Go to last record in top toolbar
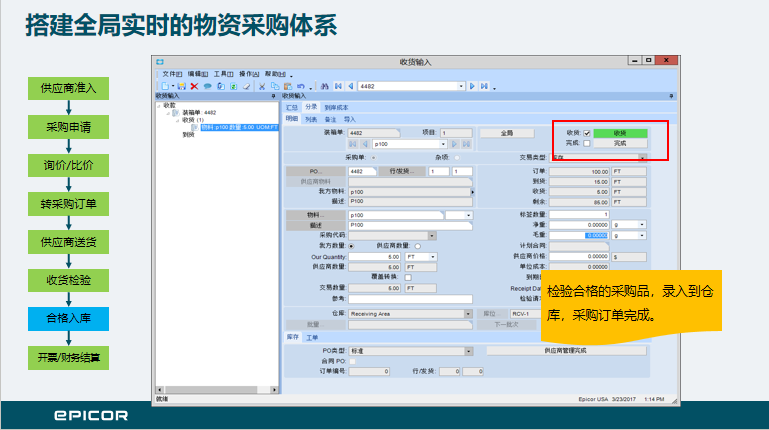Screen dimensions: 769x430 pyautogui.click(x=485, y=86)
